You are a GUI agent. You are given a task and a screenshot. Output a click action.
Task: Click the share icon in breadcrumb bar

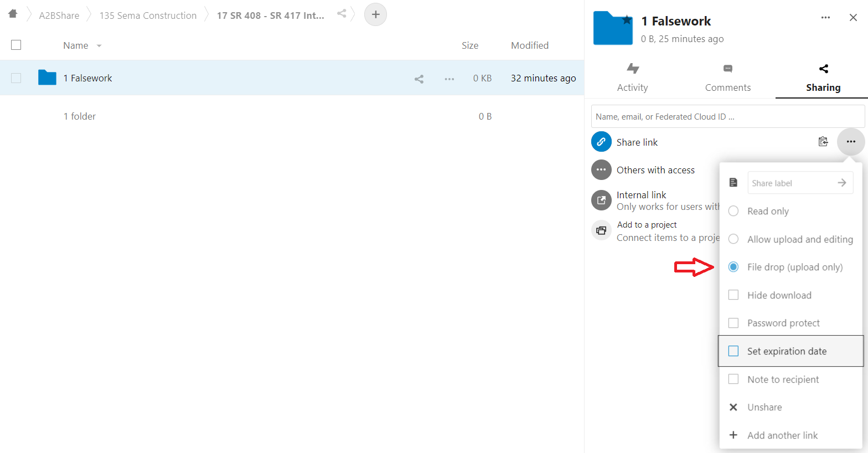(342, 14)
